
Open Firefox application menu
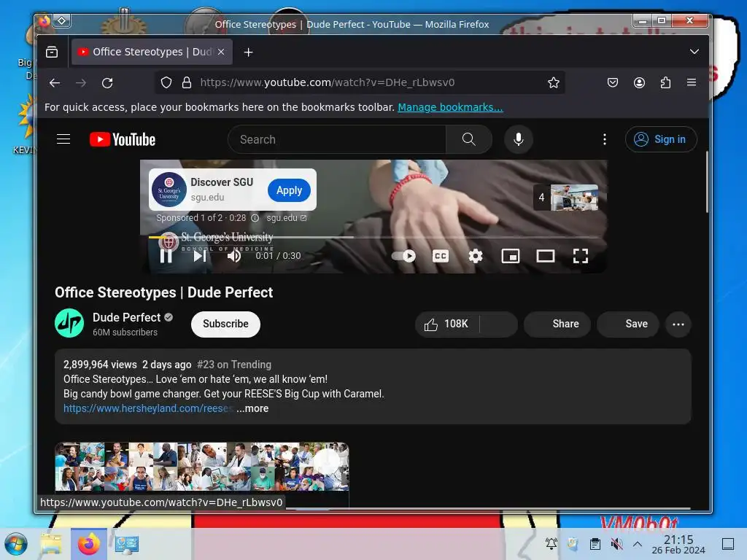[692, 82]
